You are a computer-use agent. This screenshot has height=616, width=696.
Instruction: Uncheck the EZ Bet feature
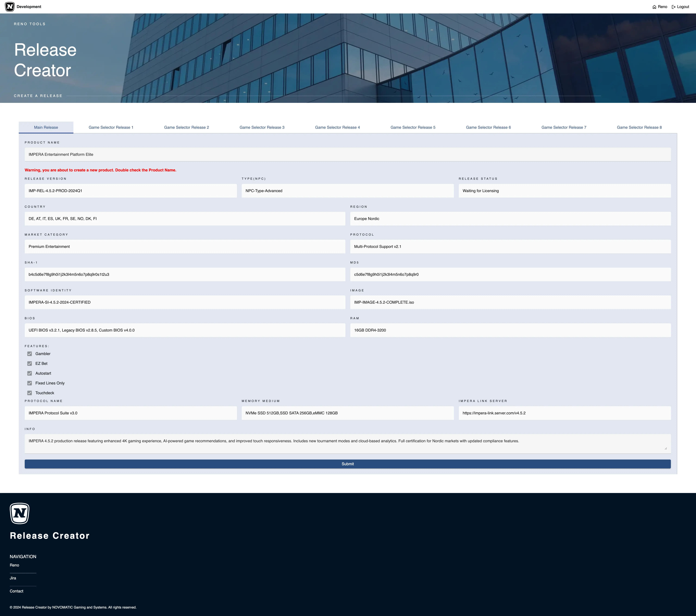click(x=30, y=364)
